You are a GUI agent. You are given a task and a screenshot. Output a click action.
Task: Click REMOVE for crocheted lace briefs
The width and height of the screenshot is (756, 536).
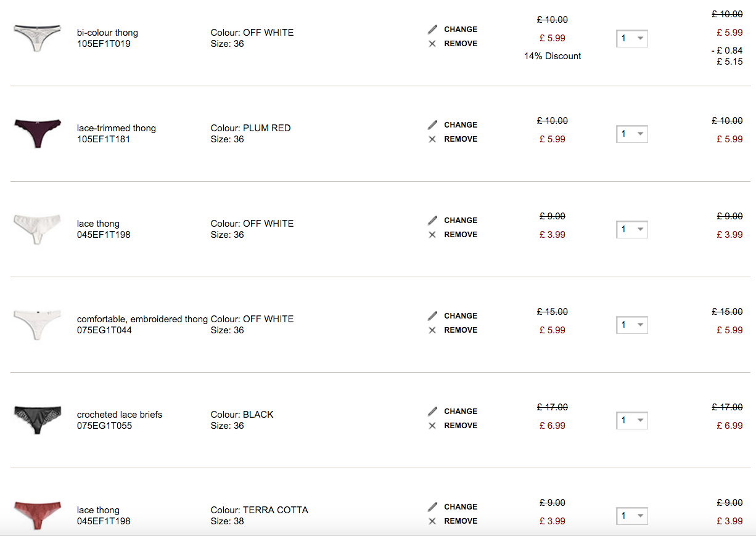[x=460, y=426]
